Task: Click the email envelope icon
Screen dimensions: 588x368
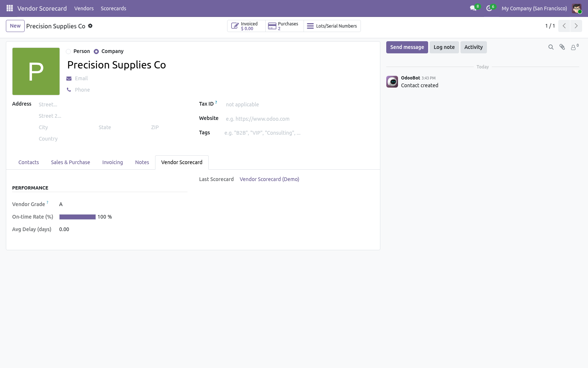Action: (69, 78)
